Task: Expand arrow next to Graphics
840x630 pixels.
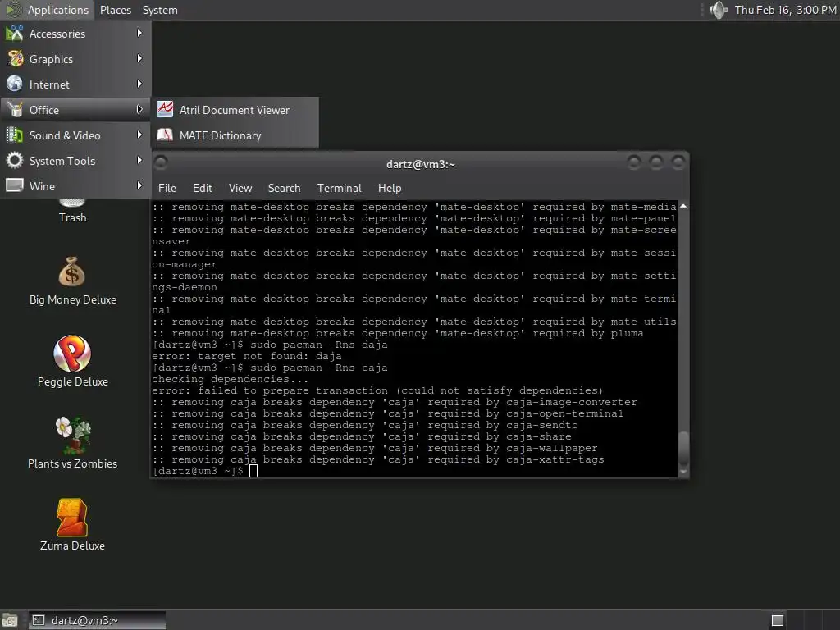Action: click(x=139, y=58)
